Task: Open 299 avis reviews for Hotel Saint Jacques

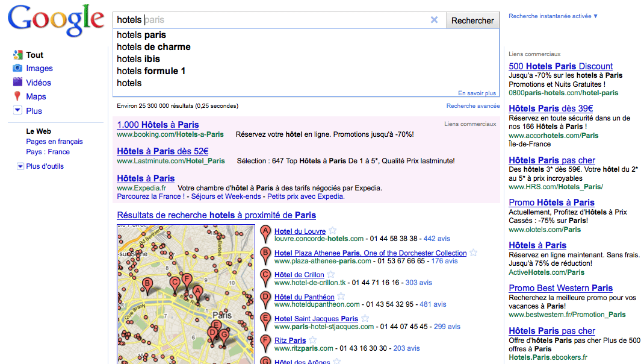Action: point(447,327)
